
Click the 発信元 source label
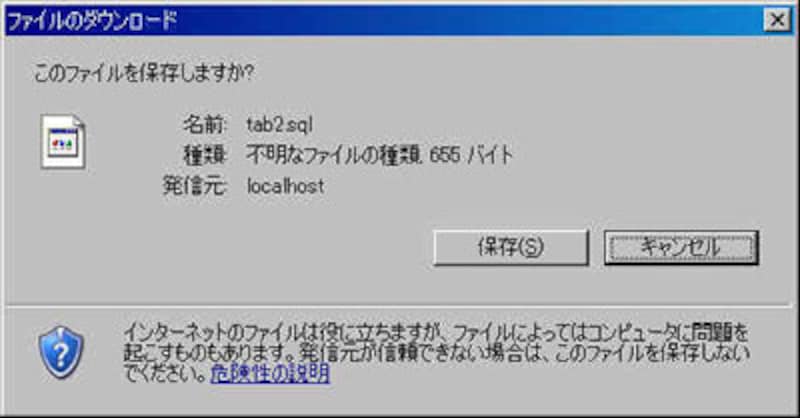click(x=195, y=185)
